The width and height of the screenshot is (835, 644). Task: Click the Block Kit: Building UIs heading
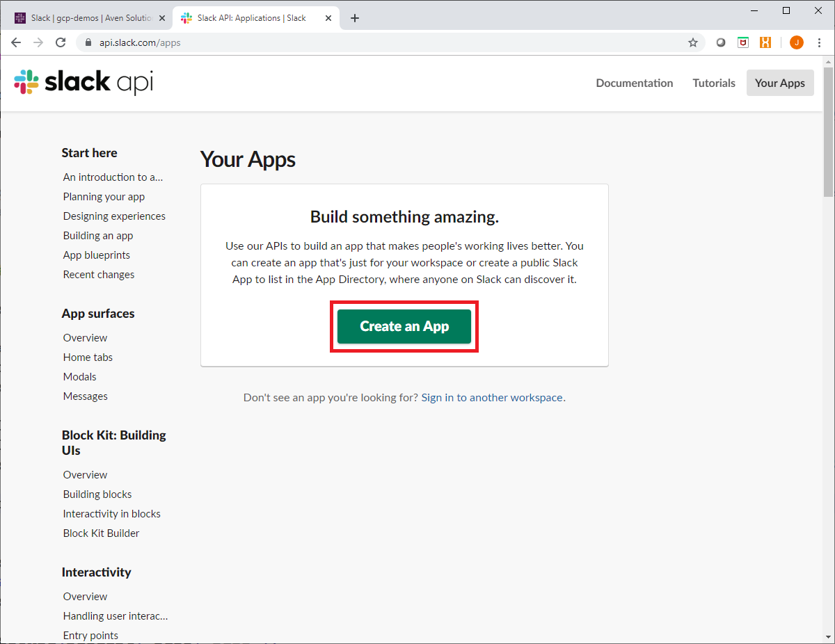(114, 443)
